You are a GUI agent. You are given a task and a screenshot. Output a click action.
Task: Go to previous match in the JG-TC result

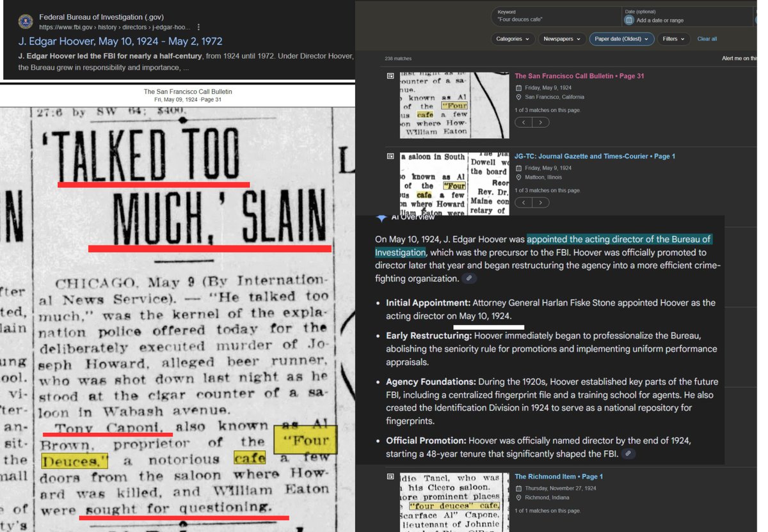(524, 202)
